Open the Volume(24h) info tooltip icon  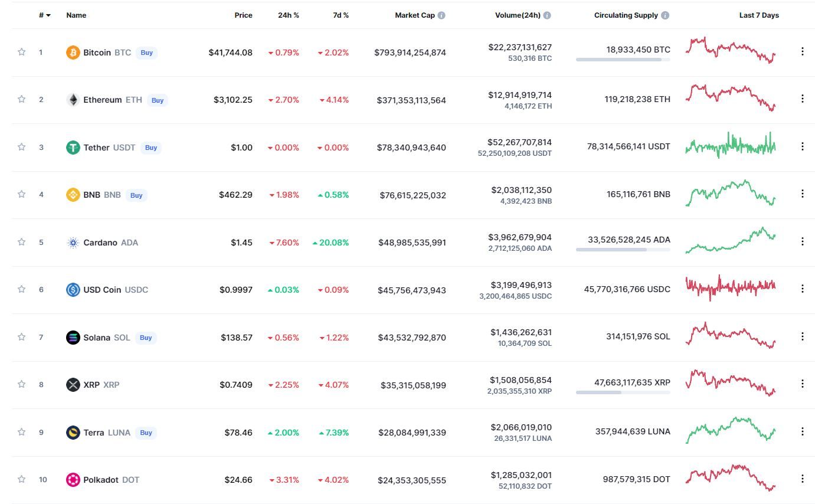[547, 15]
